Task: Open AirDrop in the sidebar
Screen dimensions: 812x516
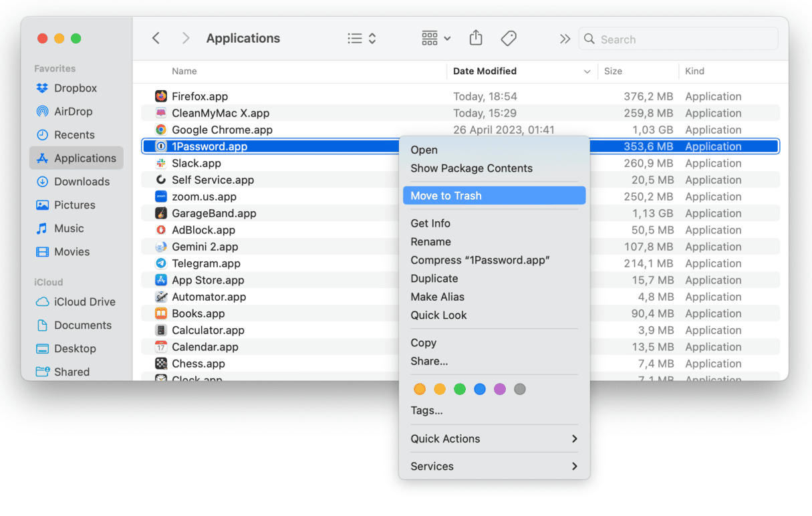Action: (73, 112)
